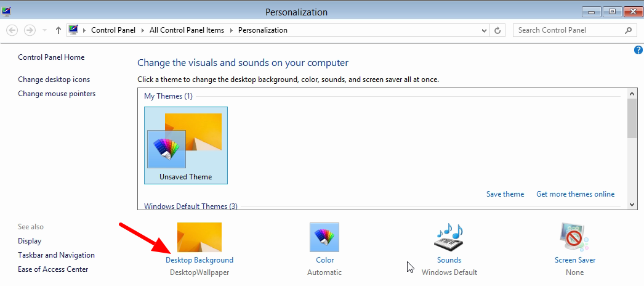Open the Screen Saver icon

574,237
